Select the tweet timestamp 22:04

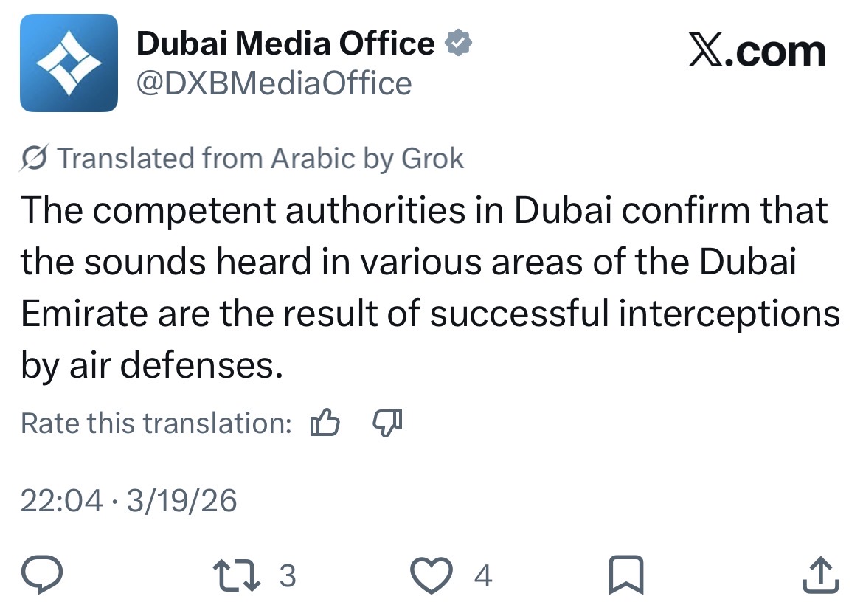pyautogui.click(x=63, y=500)
